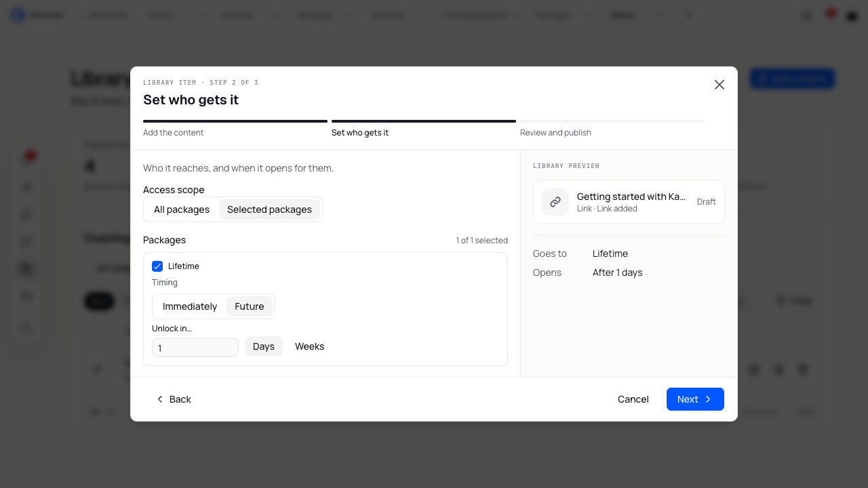
Task: Proceed with the Next button
Action: click(x=695, y=399)
